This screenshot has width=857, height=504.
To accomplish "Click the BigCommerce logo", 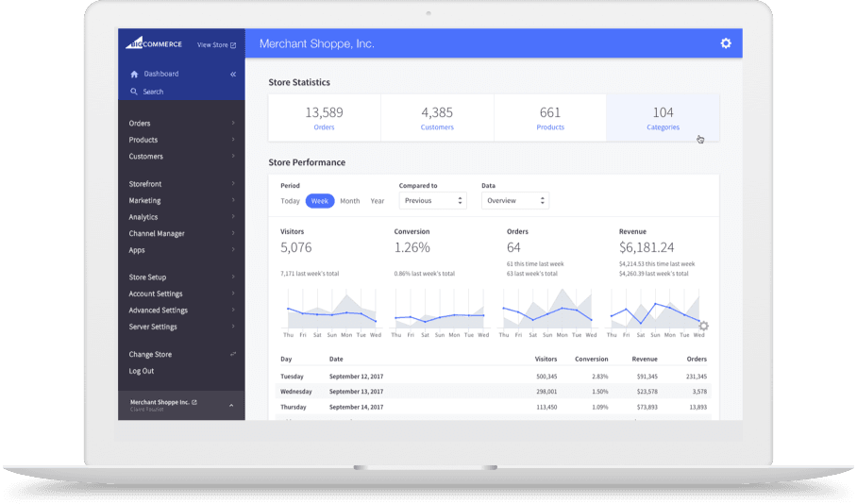I will click(153, 43).
